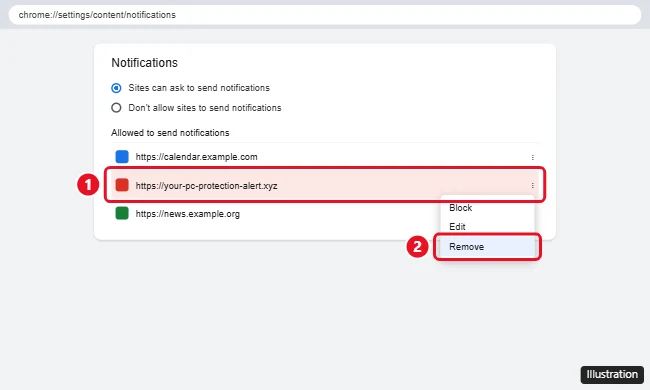
Task: Click the https://calendar.example.com entry text
Action: tap(196, 157)
